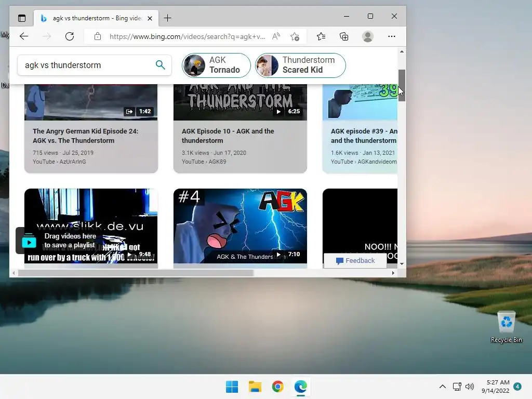Viewport: 532px width, 399px height.
Task: Click the scroll down arrow
Action: pyautogui.click(x=402, y=263)
